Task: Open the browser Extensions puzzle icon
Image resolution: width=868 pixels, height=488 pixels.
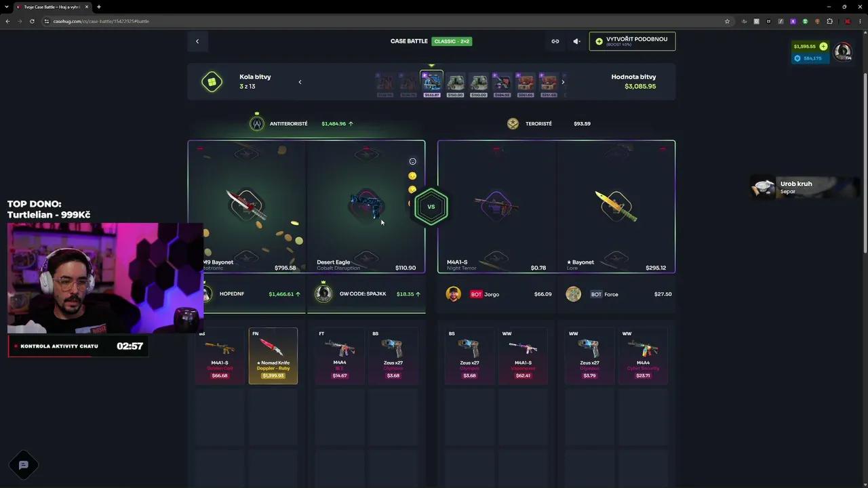Action: pyautogui.click(x=829, y=21)
